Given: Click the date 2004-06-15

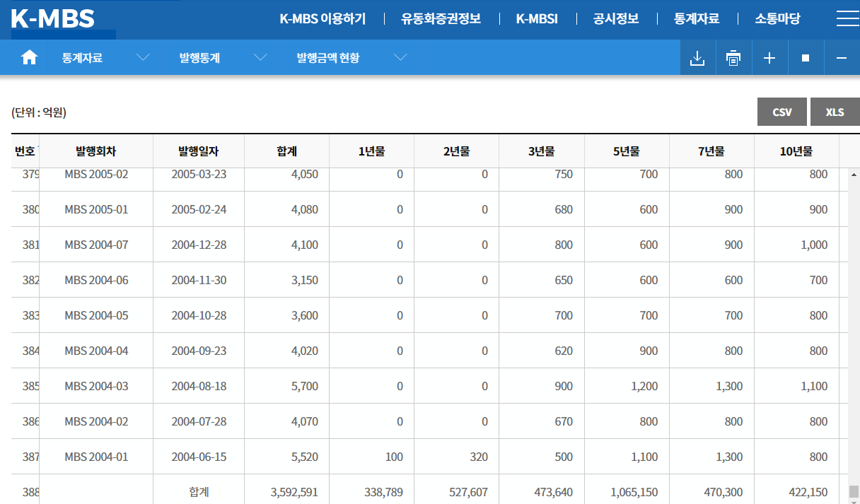Looking at the screenshot, I should point(199,457).
